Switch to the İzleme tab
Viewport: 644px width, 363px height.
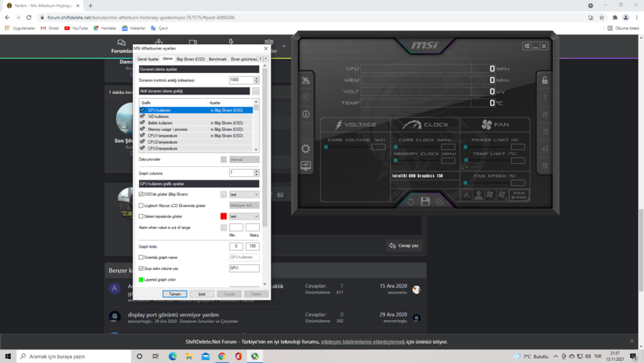click(x=167, y=59)
